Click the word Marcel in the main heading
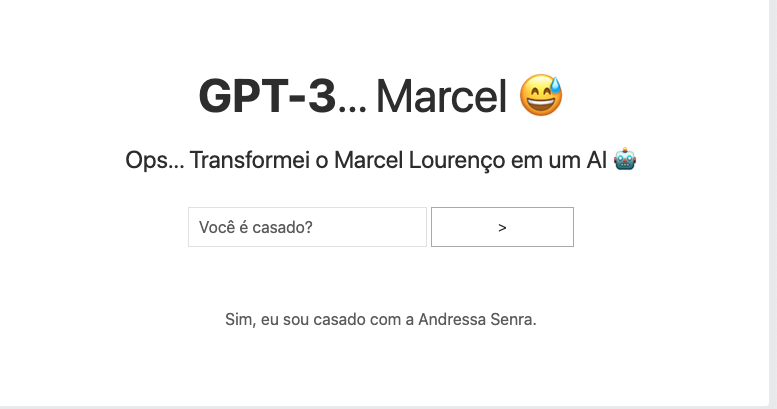Screen dimensions: 777x409 tap(441, 96)
